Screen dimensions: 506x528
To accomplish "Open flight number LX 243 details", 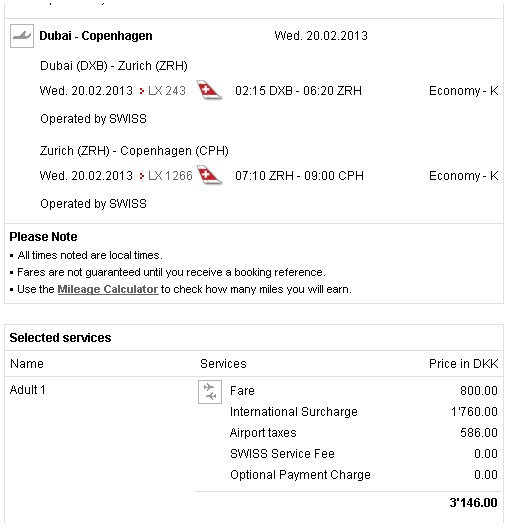I will [x=167, y=91].
